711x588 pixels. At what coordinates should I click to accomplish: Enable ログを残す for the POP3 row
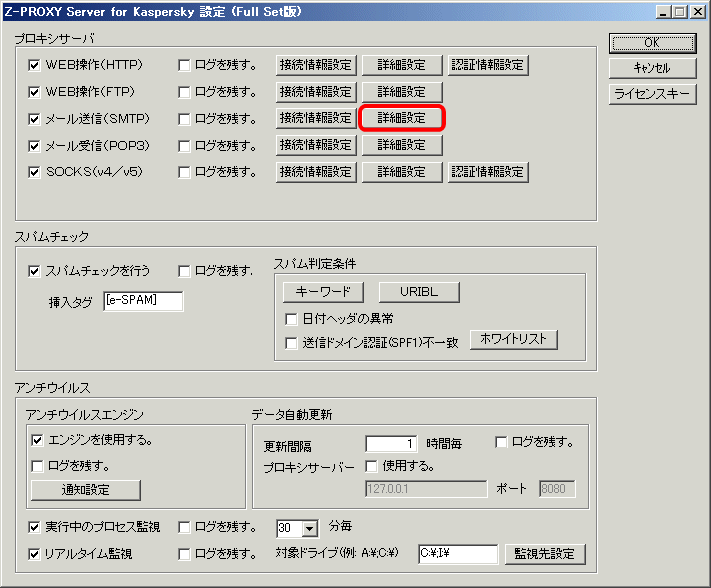coord(184,146)
